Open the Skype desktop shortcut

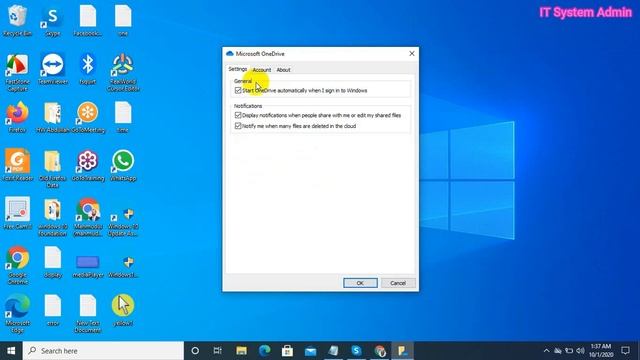[x=53, y=20]
